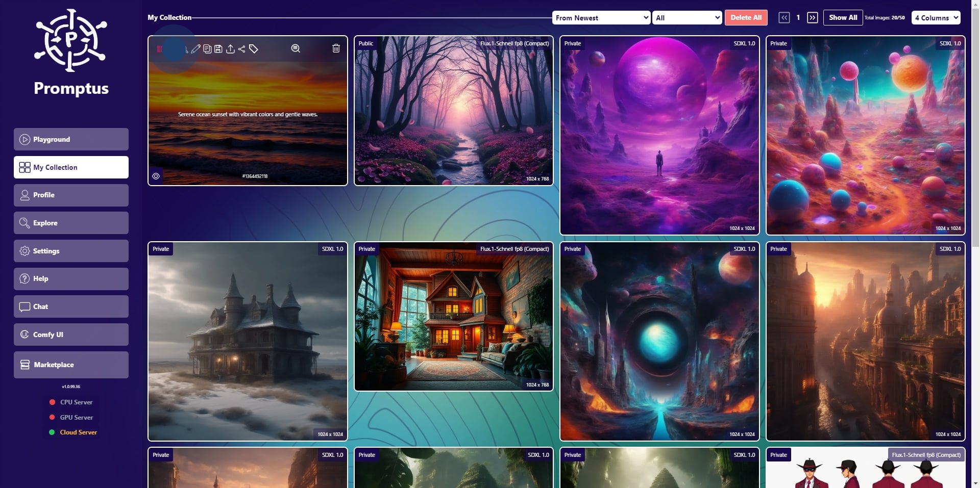
Task: Select the GPU Server option
Action: [71, 418]
